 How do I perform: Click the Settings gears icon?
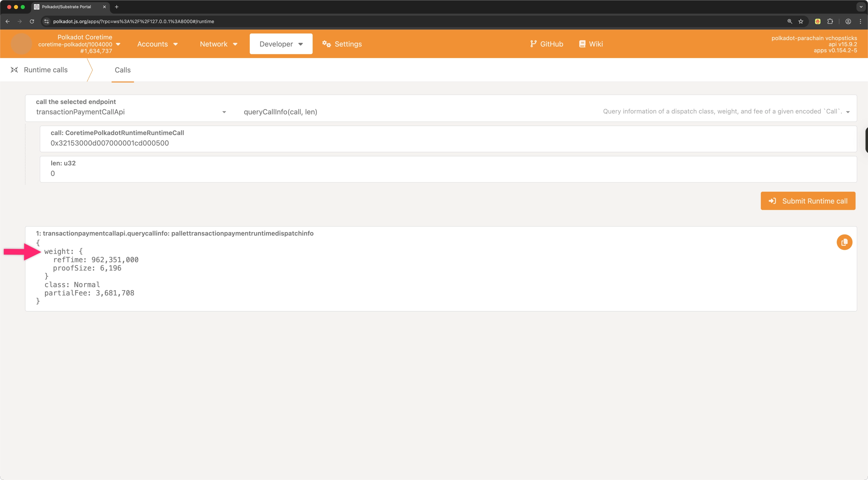pos(326,44)
